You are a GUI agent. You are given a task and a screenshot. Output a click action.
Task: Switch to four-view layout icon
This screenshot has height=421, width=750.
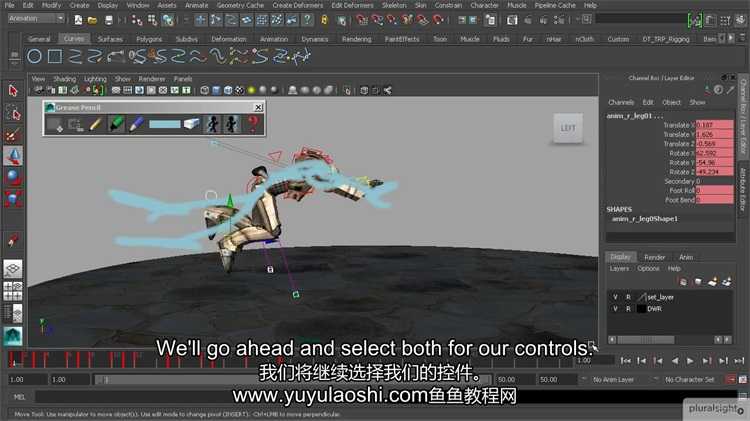point(13,290)
